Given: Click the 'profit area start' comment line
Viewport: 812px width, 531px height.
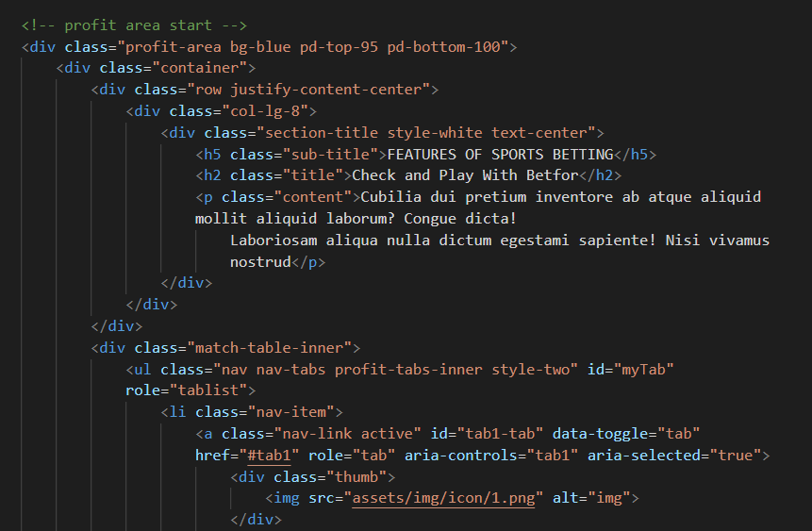Looking at the screenshot, I should 135,25.
